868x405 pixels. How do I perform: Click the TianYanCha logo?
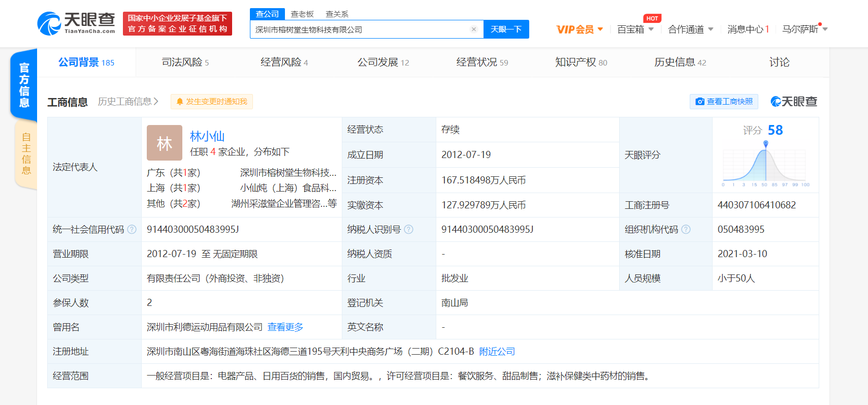click(76, 23)
